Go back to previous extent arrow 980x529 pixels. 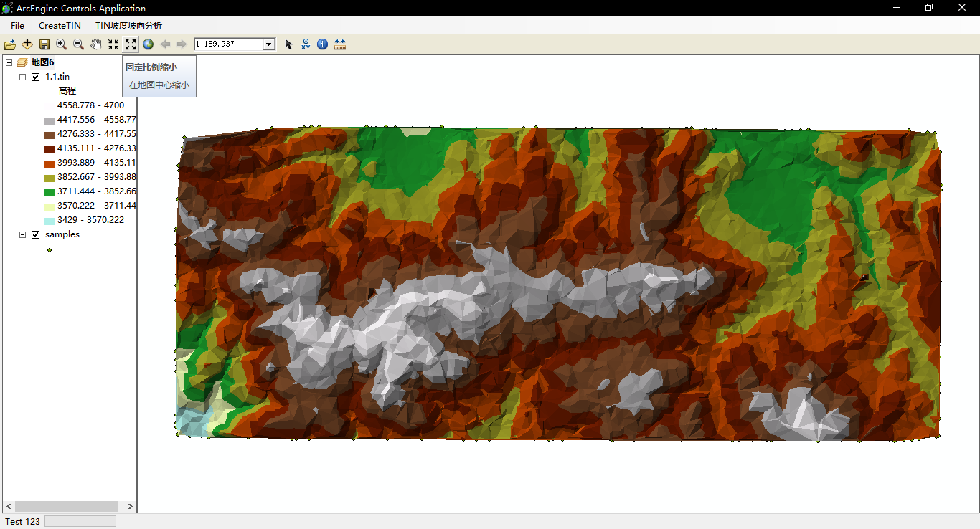click(165, 44)
